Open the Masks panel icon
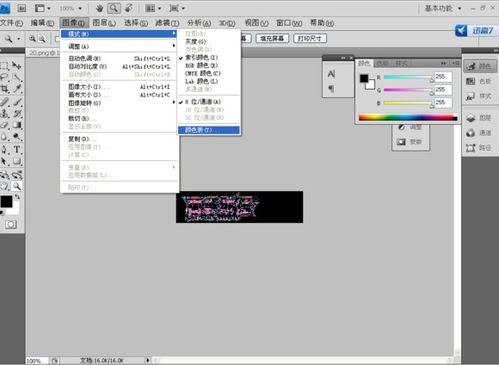499x365 pixels. coord(410,142)
